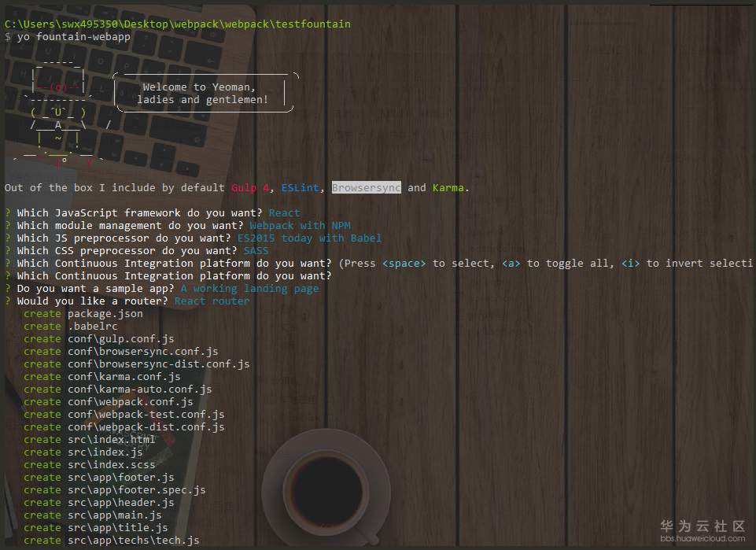Click the 'React router' answer
The height and width of the screenshot is (550, 756).
212,301
